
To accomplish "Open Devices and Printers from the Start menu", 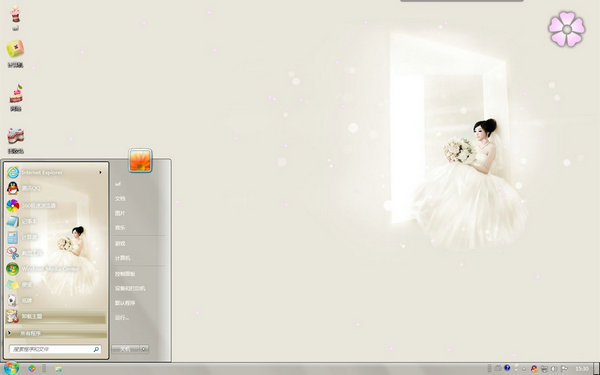I will pyautogui.click(x=130, y=288).
